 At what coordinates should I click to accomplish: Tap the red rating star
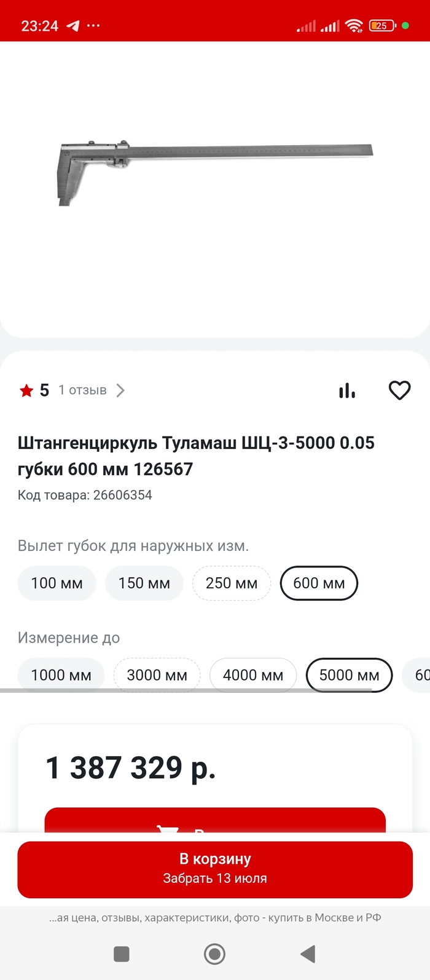26,390
